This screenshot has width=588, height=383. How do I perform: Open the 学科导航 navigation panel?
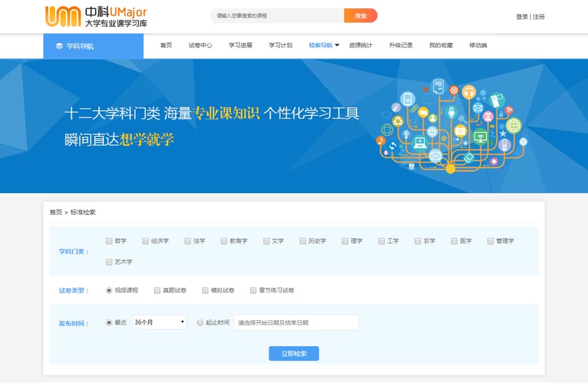94,46
